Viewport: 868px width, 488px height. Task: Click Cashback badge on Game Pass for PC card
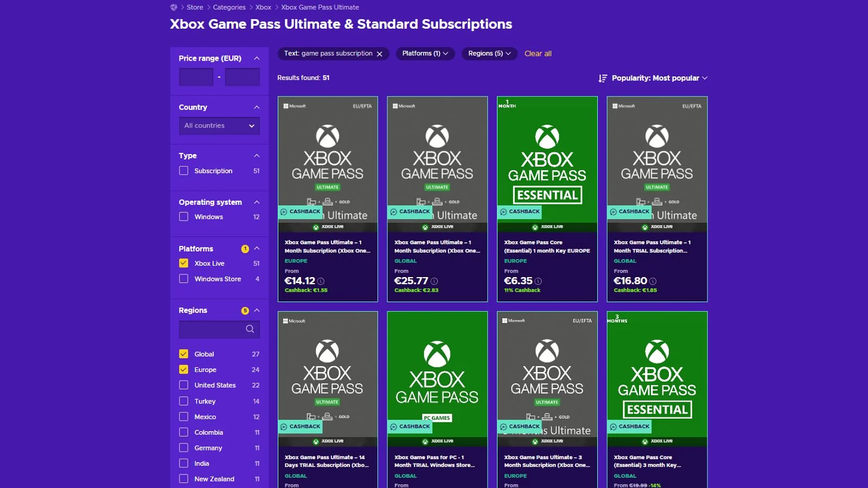click(x=410, y=426)
